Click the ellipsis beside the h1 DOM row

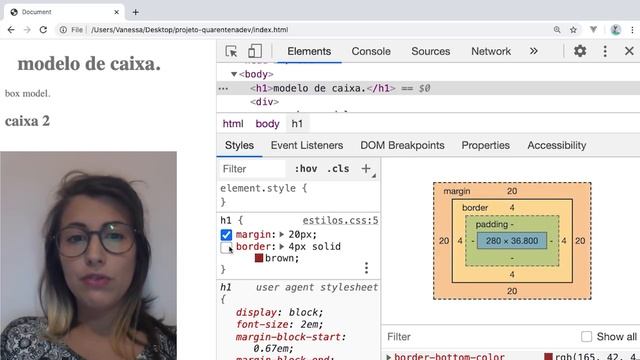[x=223, y=89]
